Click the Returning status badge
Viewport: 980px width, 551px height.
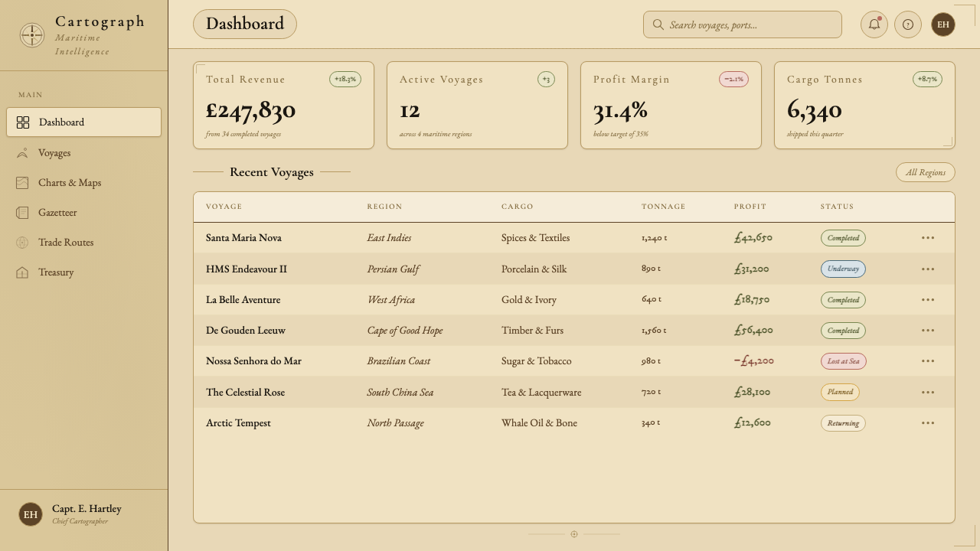pyautogui.click(x=843, y=423)
